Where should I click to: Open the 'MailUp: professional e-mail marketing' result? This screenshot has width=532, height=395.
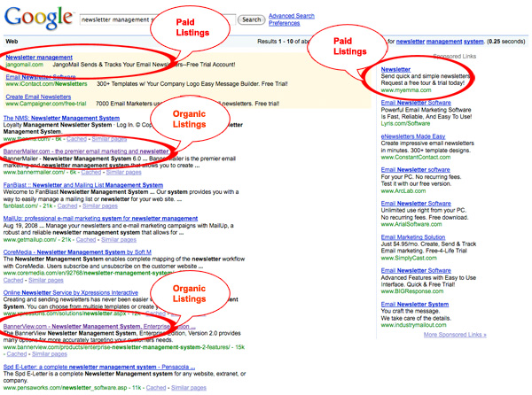100,219
